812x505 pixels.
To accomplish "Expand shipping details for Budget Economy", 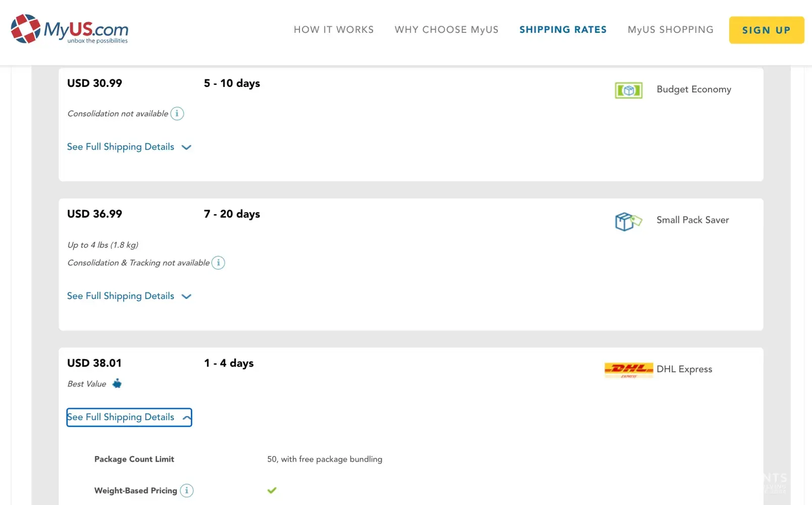I will pyautogui.click(x=129, y=147).
